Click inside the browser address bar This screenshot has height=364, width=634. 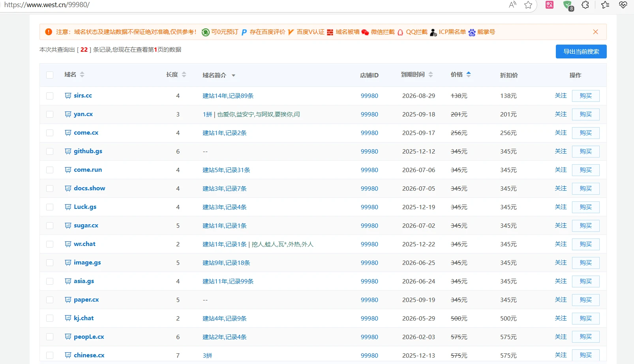pyautogui.click(x=158, y=5)
